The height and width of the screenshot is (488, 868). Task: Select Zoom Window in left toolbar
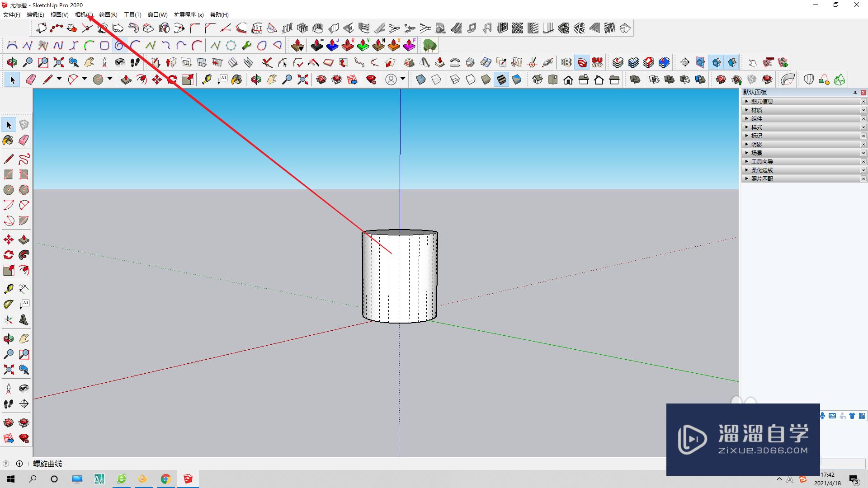coord(24,354)
